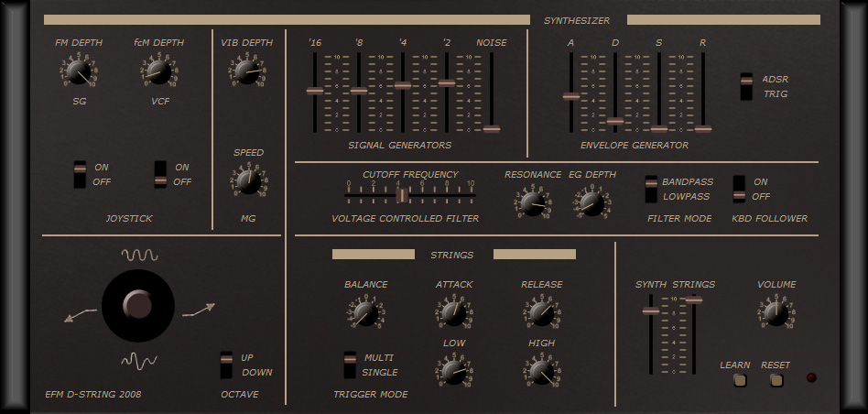Screen dimensions: 868x414
Task: Toggle the VCF joystick ON/OFF switch
Action: click(160, 174)
